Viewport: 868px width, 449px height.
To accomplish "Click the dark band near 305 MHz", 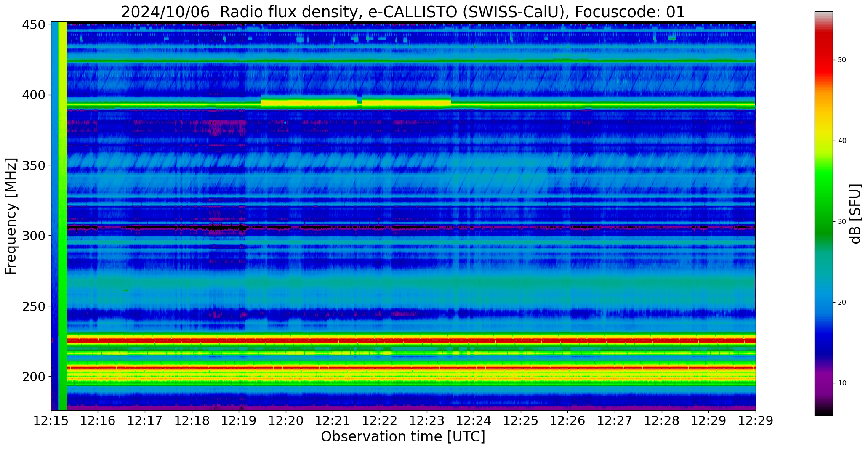I will click(x=411, y=227).
